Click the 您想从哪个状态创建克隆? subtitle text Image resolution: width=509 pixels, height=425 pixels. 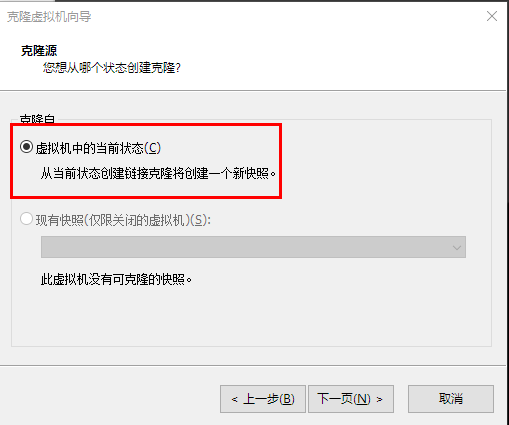point(112,68)
